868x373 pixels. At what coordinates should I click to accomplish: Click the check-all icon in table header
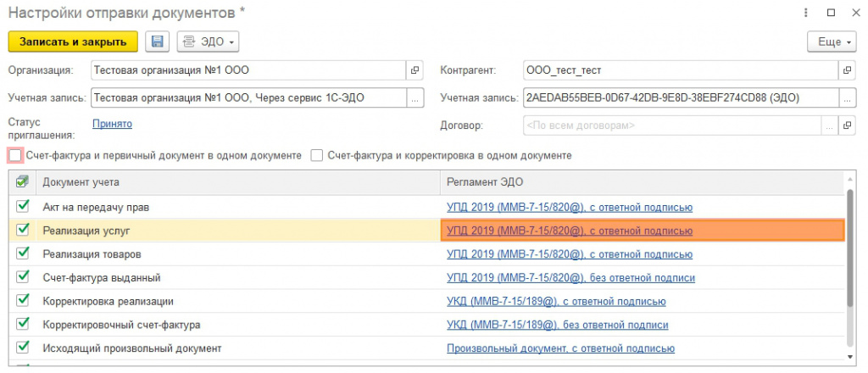22,181
